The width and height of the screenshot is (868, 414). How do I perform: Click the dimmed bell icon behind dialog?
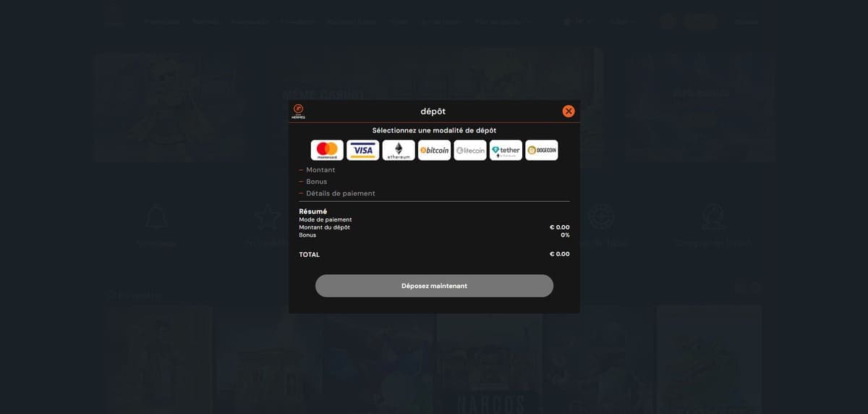[x=156, y=216]
